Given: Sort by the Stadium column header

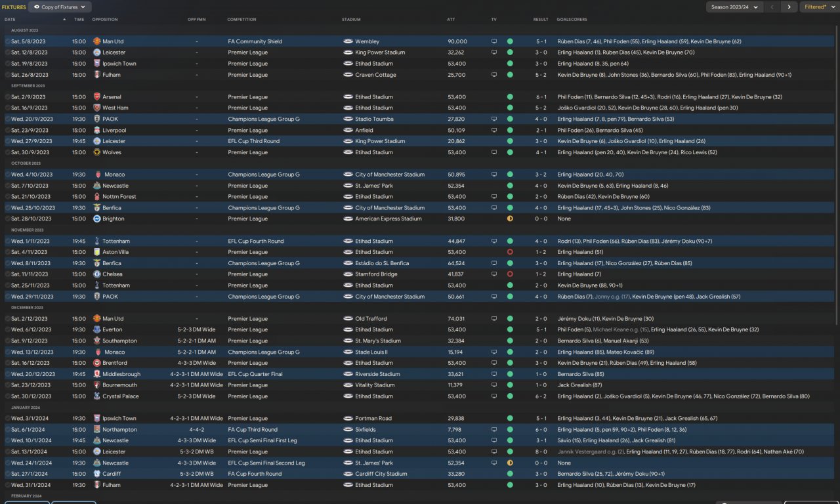Looking at the screenshot, I should pos(351,20).
